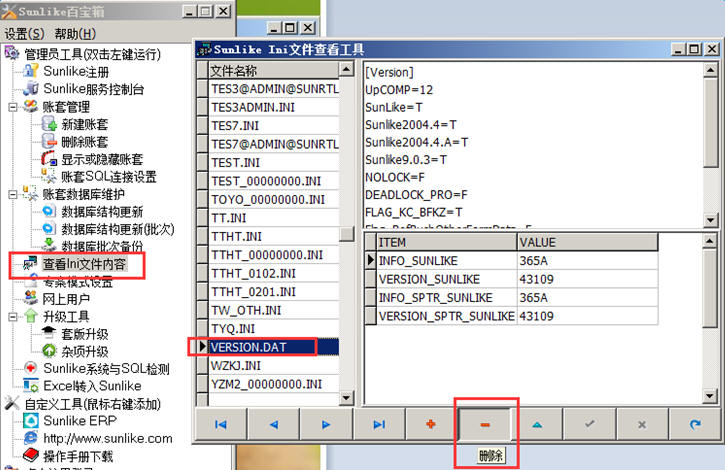Click the X cancel edit button
The width and height of the screenshot is (725, 470).
[x=642, y=424]
